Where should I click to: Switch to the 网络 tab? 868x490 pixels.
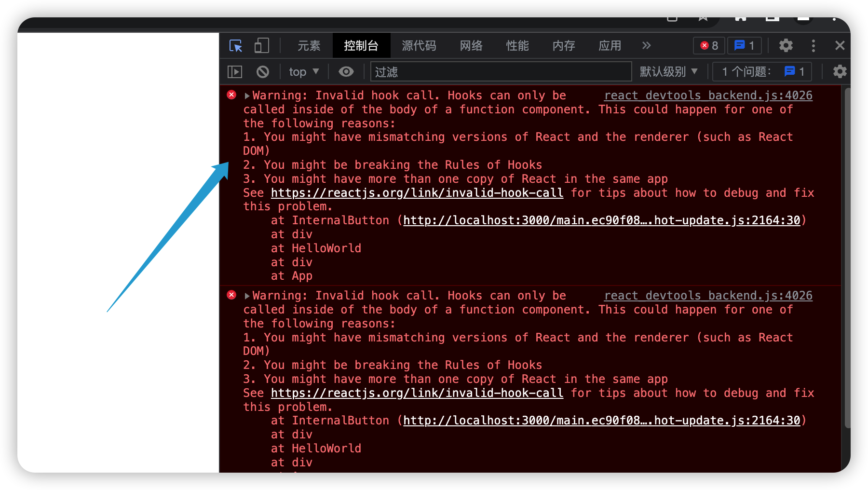click(471, 45)
